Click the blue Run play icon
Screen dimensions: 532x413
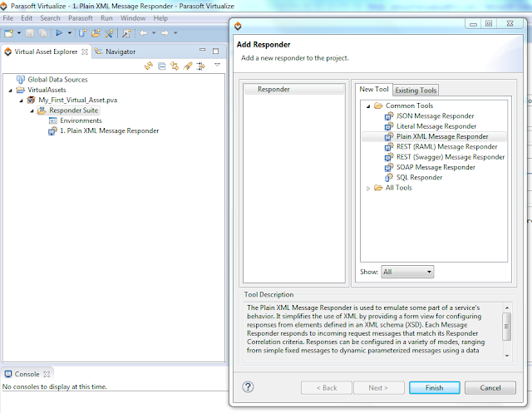[59, 33]
